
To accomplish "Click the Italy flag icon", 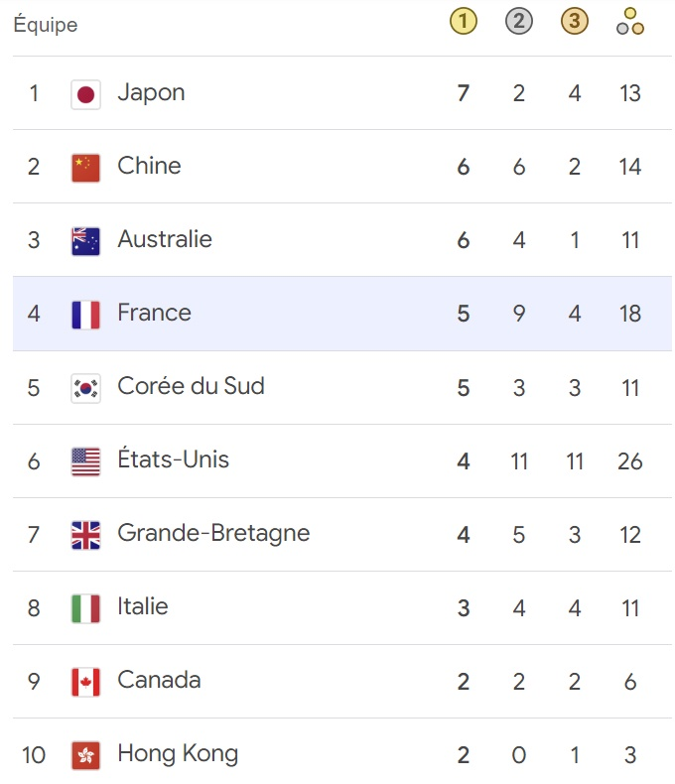I will [86, 608].
